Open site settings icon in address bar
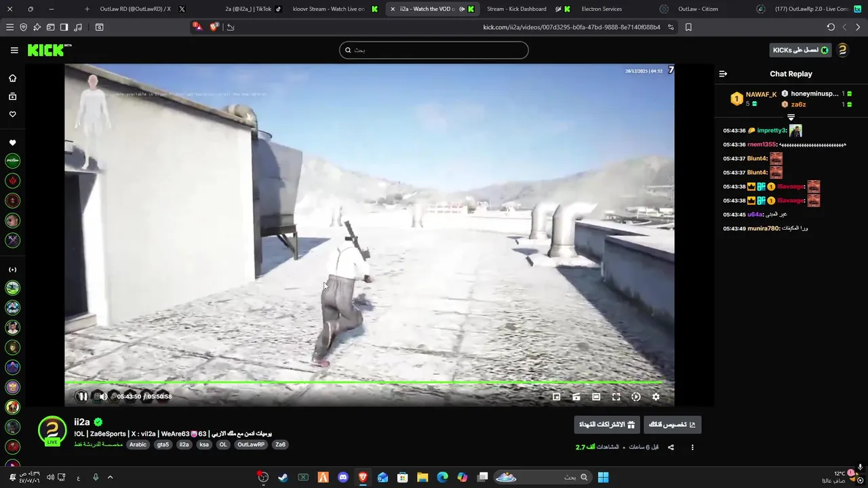 (x=671, y=27)
